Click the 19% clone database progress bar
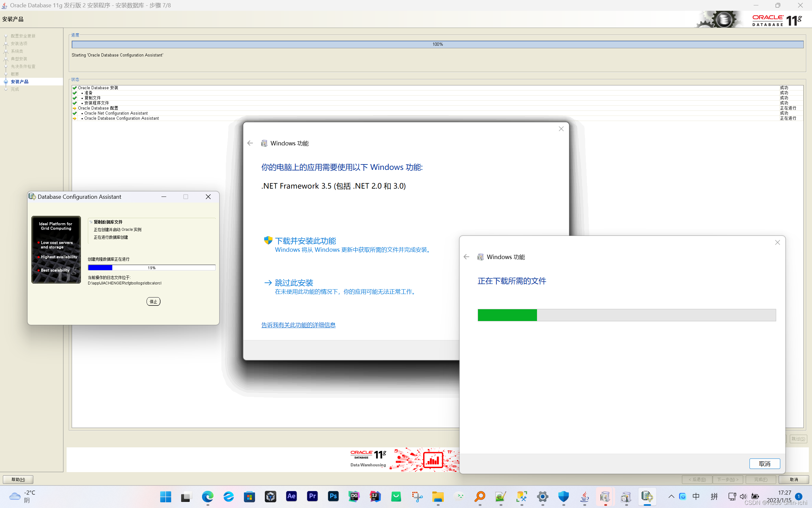This screenshot has height=508, width=812. [x=152, y=268]
